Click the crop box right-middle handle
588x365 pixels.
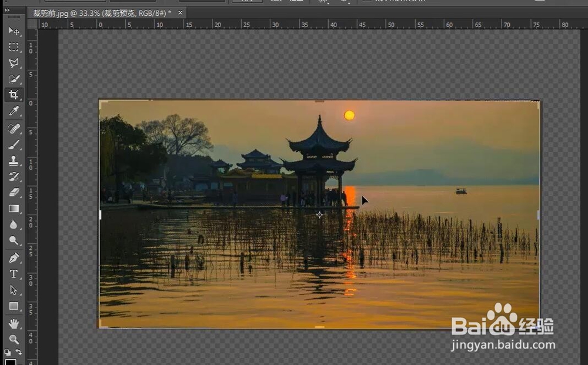[539, 215]
